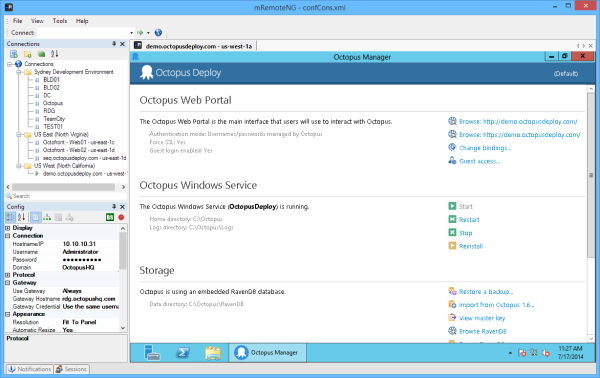Expand the Display section in Config
This screenshot has height=378, width=600.
pyautogui.click(x=8, y=228)
